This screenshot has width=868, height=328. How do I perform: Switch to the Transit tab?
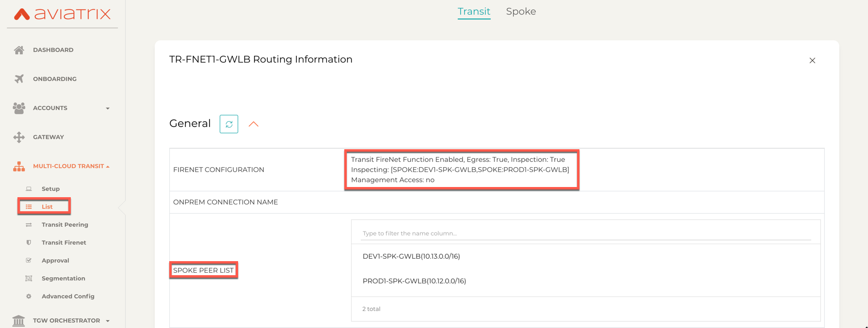click(474, 12)
